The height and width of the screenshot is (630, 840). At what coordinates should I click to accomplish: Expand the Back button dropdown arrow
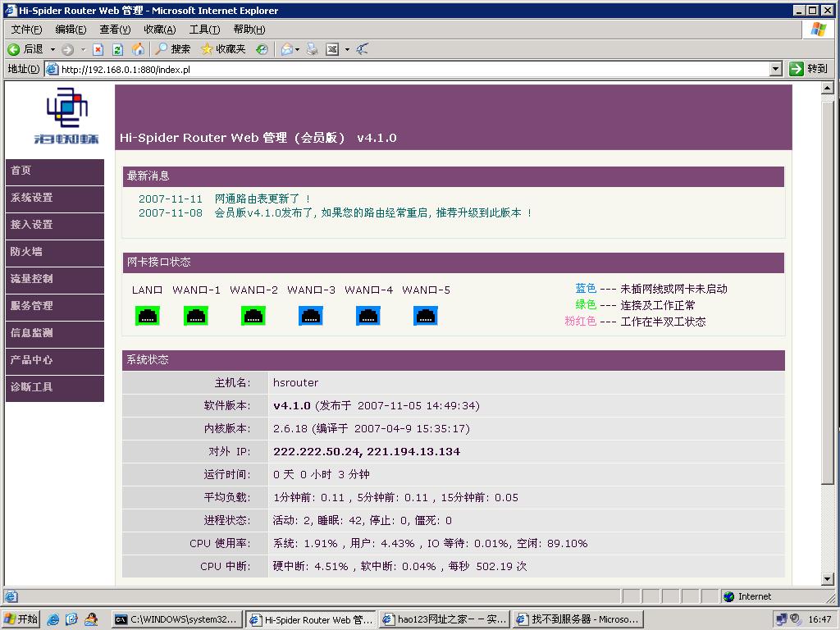click(52, 49)
